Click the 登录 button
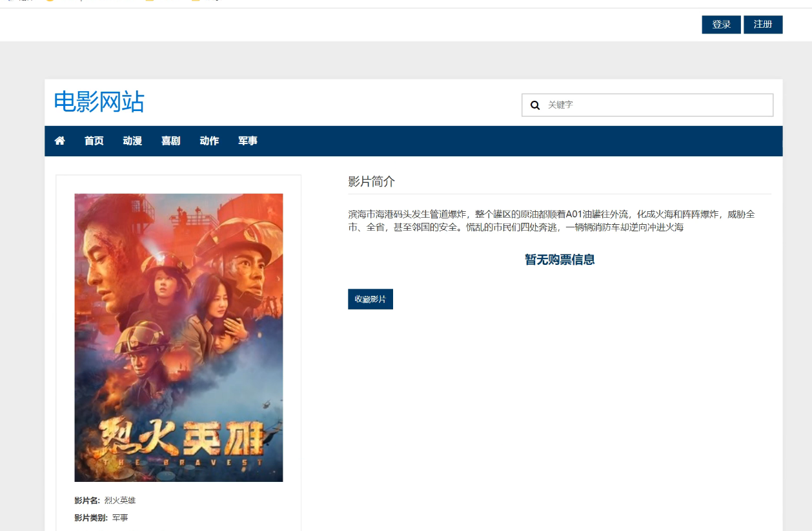The height and width of the screenshot is (531, 812). [722, 25]
